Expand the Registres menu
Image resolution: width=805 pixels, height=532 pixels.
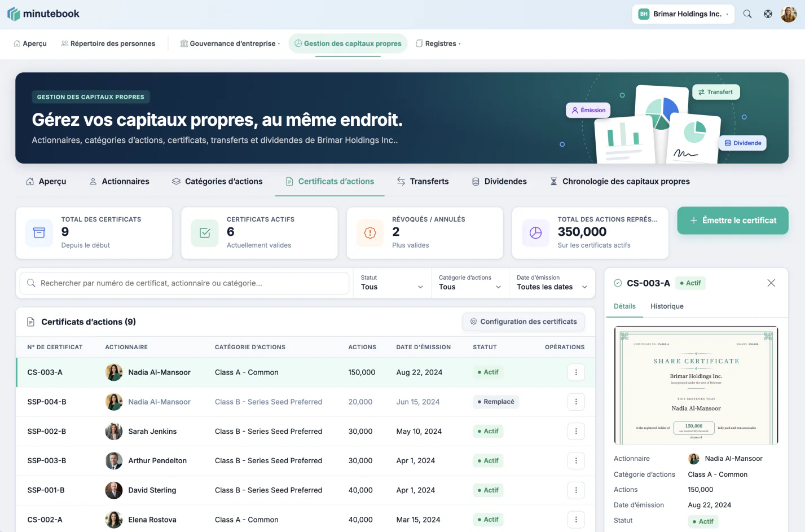point(438,43)
